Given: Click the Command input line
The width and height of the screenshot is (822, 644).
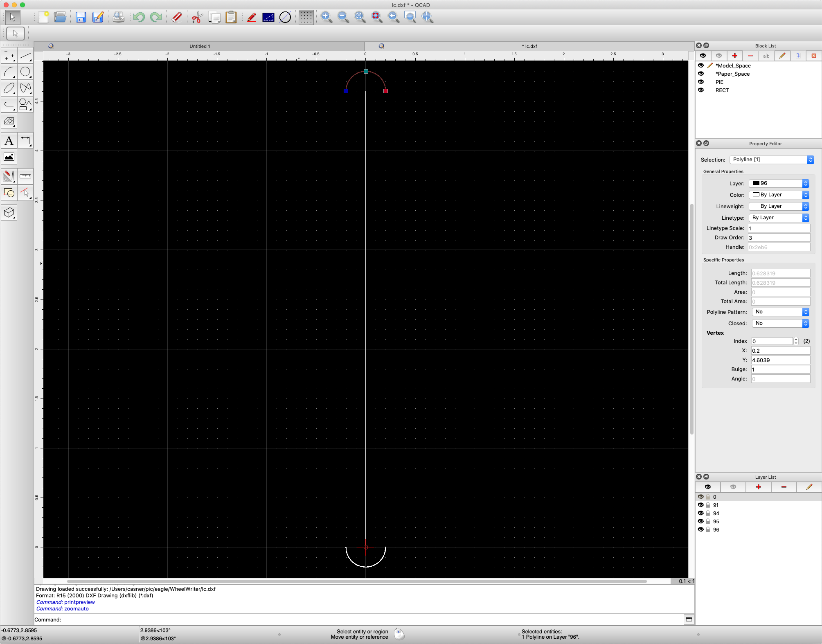Looking at the screenshot, I should (x=372, y=619).
